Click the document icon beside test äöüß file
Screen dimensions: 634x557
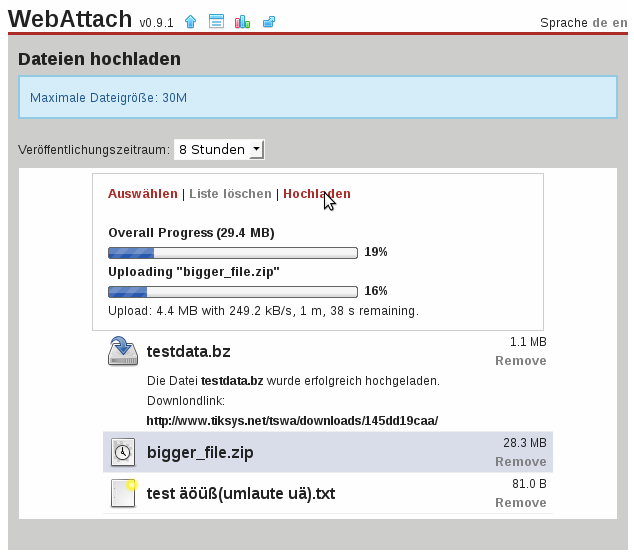(123, 493)
